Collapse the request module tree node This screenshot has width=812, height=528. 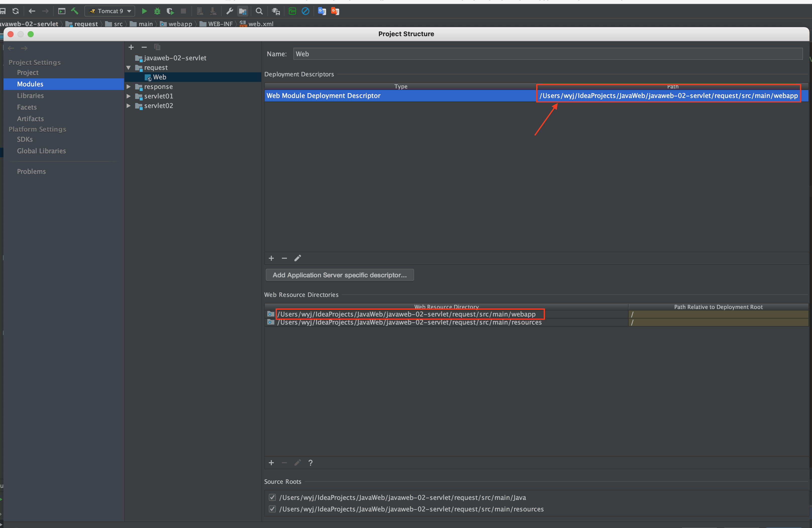pos(129,68)
